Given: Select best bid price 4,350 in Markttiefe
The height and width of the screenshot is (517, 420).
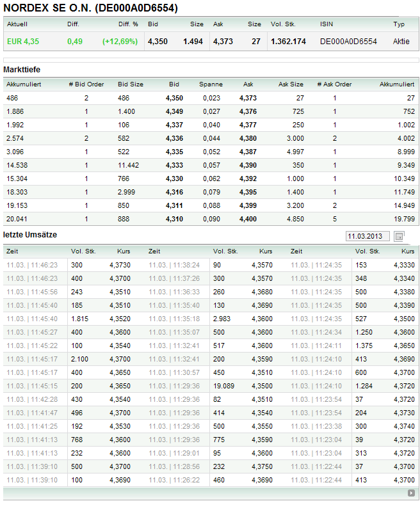Looking at the screenshot, I should click(174, 98).
